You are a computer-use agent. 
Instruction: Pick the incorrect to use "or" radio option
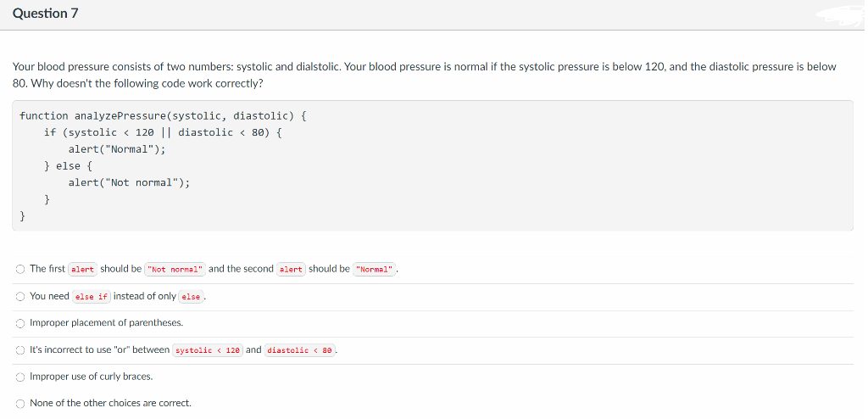coord(19,349)
